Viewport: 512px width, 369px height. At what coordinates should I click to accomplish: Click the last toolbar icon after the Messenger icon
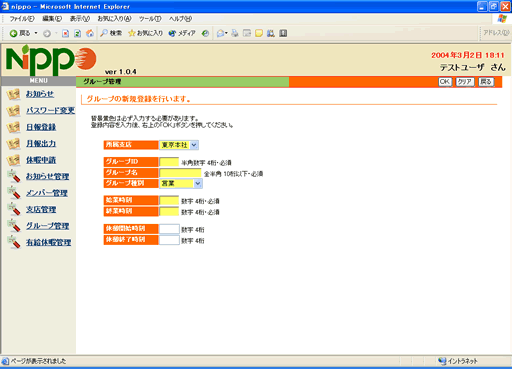283,33
